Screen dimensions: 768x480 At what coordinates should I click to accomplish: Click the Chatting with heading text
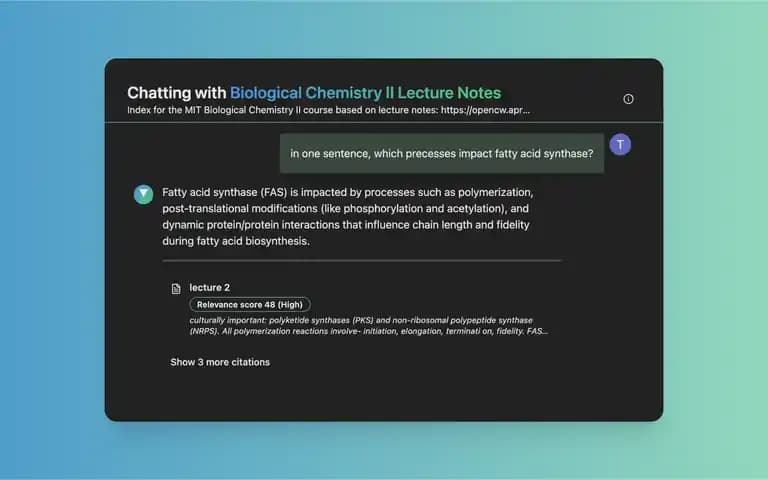pos(177,93)
